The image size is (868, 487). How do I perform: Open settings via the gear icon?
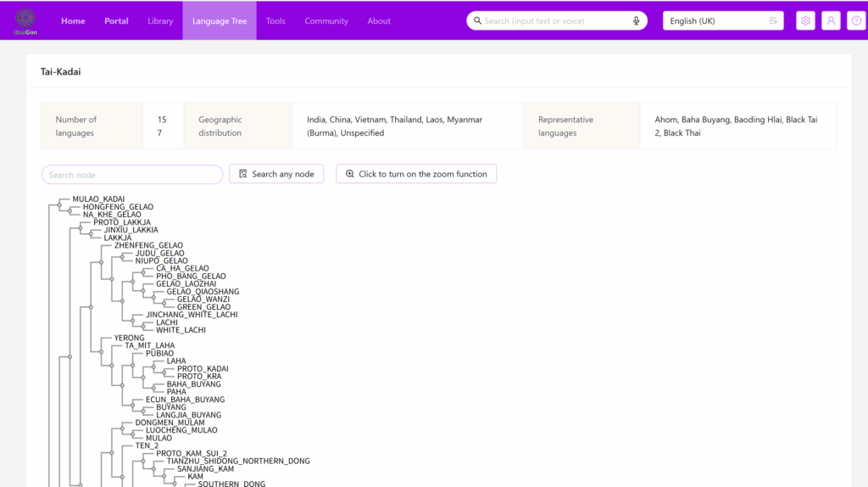click(805, 21)
